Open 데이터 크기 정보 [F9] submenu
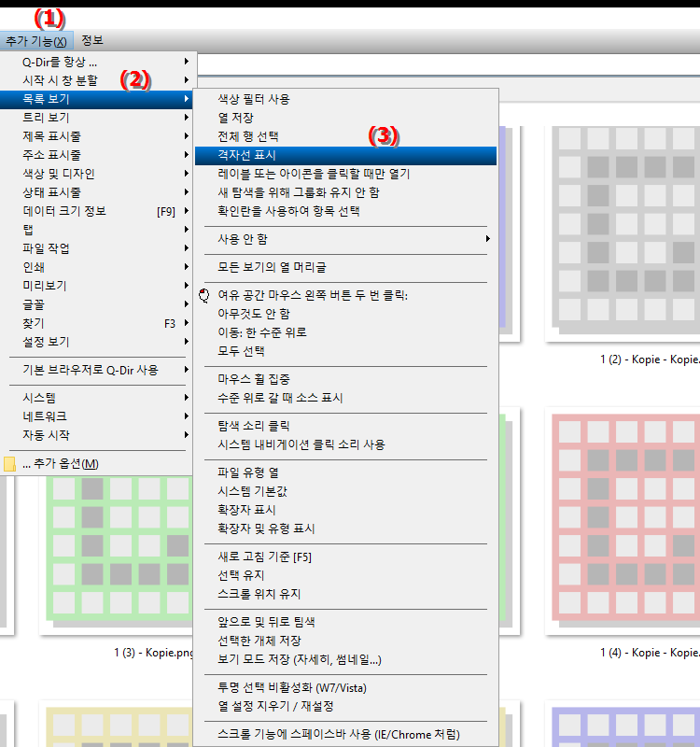700x747 pixels. [x=98, y=211]
